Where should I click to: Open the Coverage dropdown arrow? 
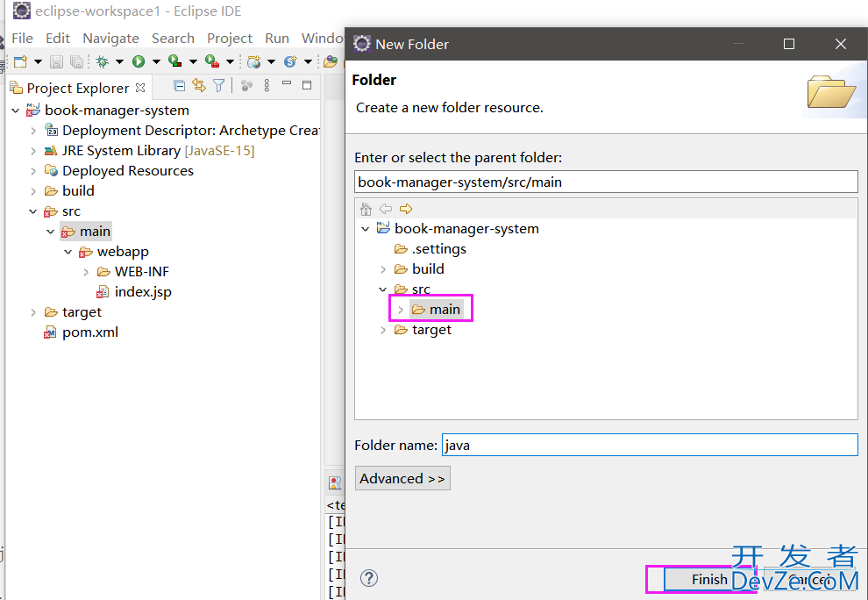click(193, 61)
